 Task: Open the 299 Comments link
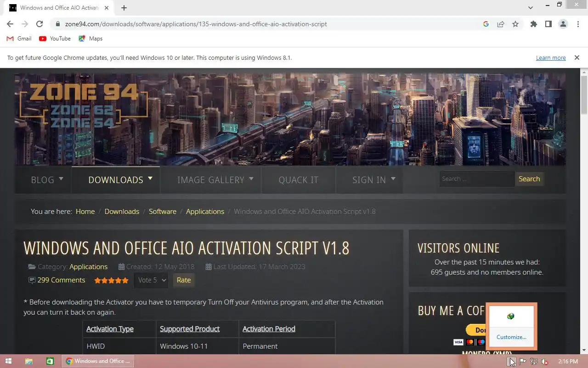click(x=61, y=280)
